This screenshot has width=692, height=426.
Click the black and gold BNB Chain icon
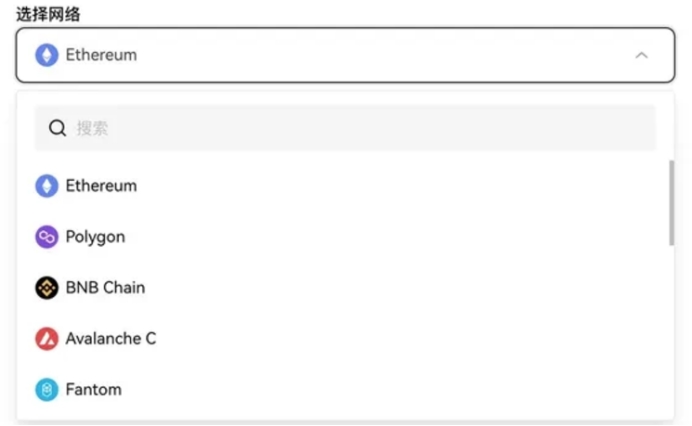point(47,288)
